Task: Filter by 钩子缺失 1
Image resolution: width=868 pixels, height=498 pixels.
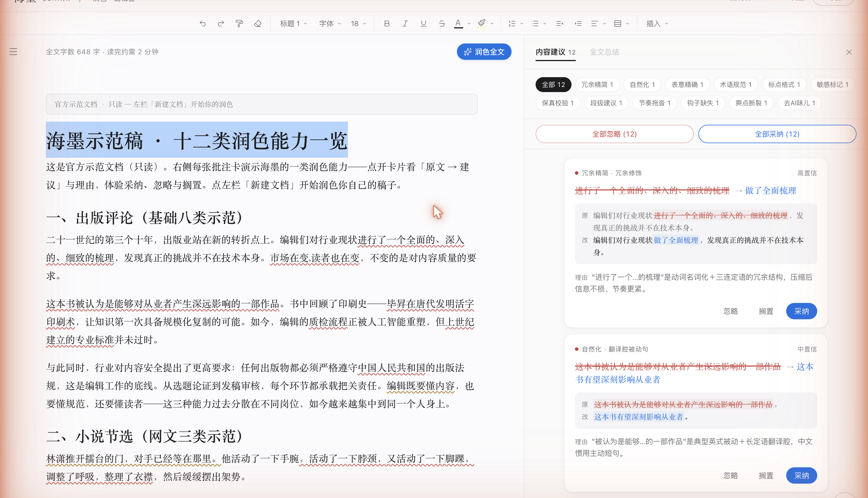Action: pyautogui.click(x=703, y=103)
